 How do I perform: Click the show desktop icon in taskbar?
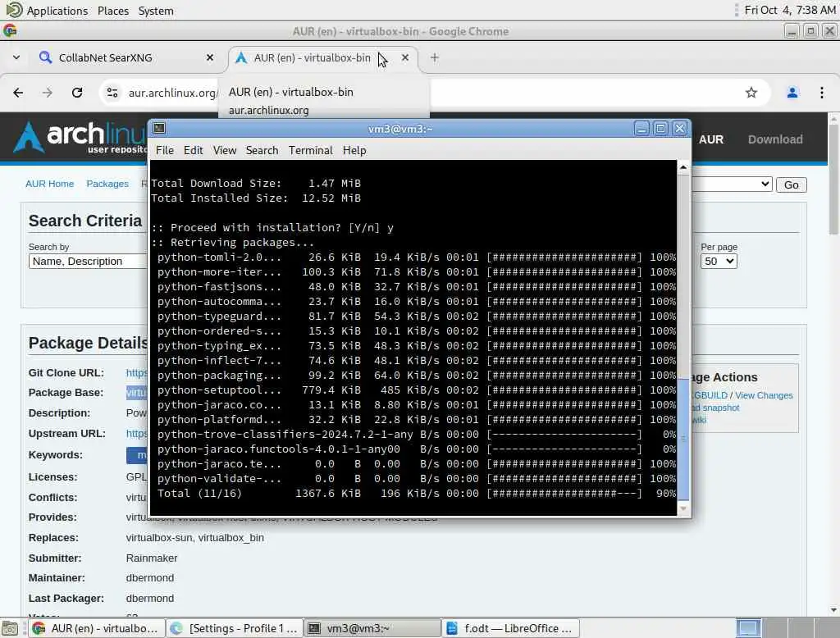10,628
